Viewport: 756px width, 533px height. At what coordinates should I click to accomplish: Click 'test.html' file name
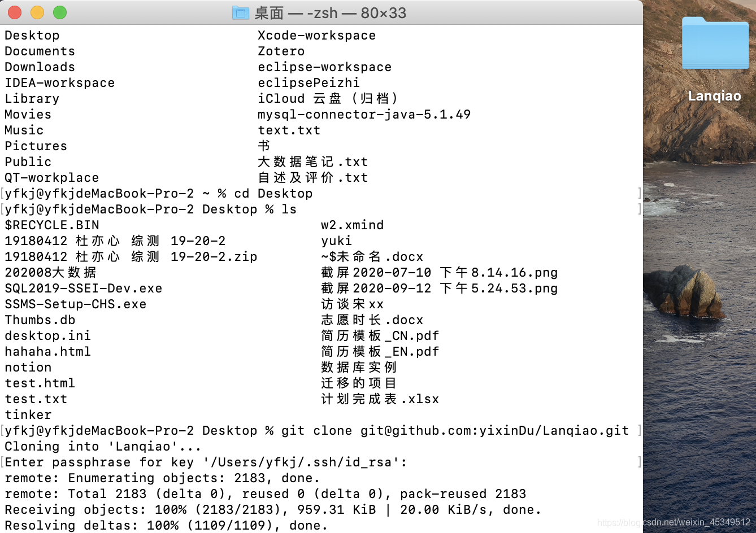pos(40,383)
